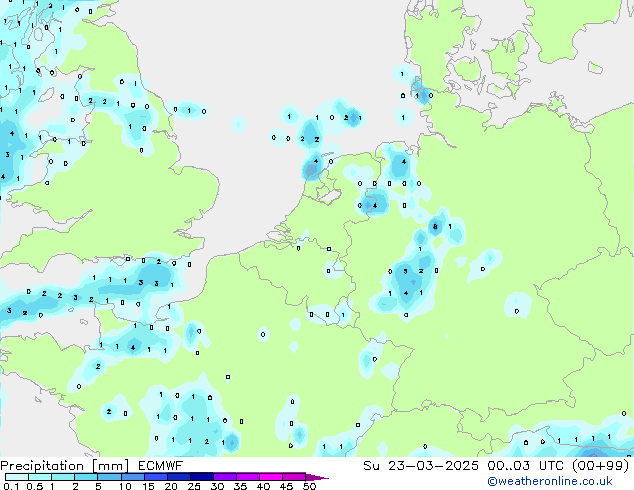Viewport: 634px width, 490px height.
Task: Click the '8' precipitation value over Germany
Action: (435, 227)
